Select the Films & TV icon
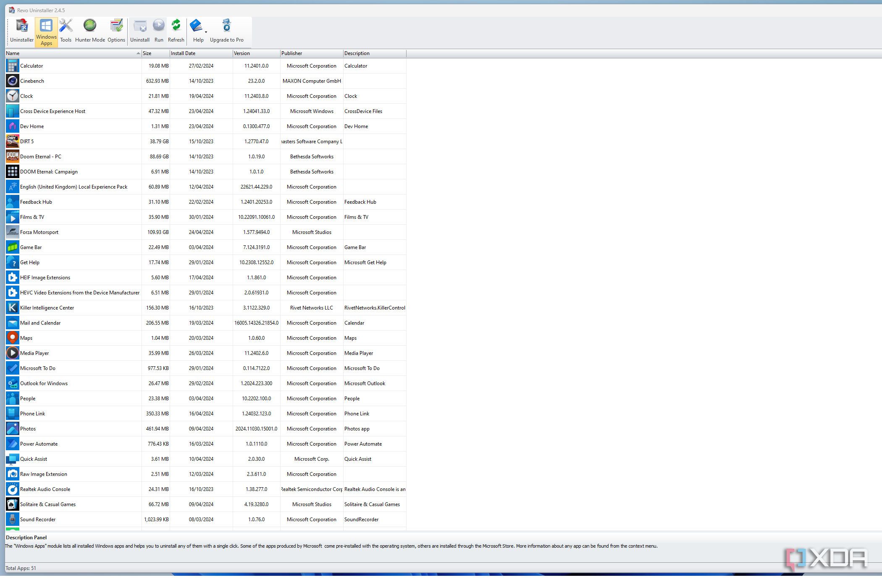The height and width of the screenshot is (588, 882). tap(13, 217)
